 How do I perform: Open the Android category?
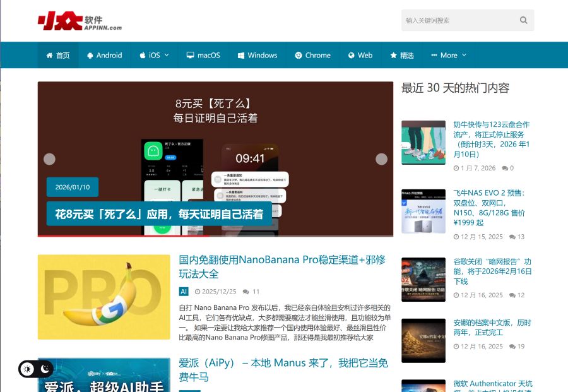tap(105, 55)
